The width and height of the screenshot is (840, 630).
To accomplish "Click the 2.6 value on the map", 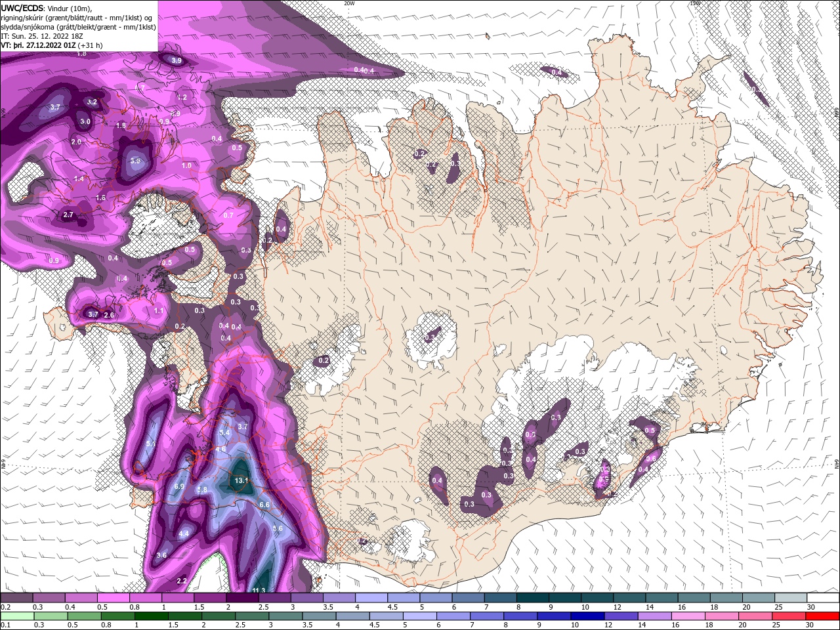I will [109, 315].
